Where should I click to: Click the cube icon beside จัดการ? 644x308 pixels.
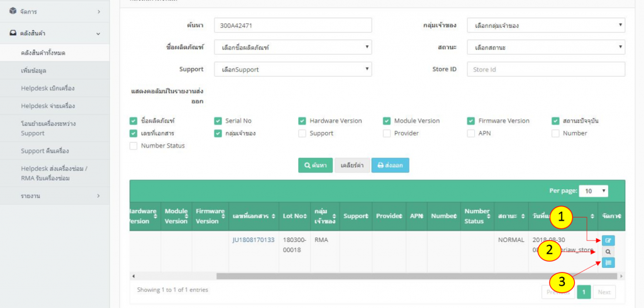13,11
